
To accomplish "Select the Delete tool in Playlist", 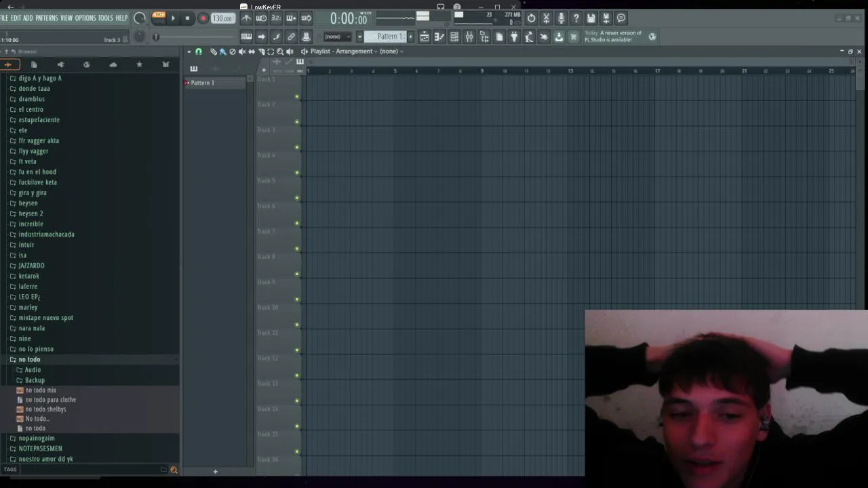I will (232, 52).
